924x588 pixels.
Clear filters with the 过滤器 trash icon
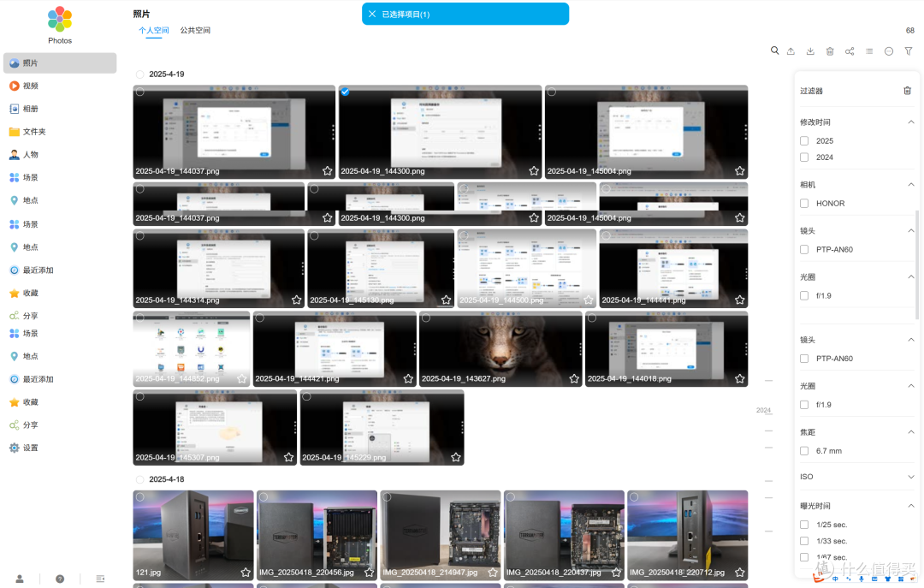click(x=908, y=90)
